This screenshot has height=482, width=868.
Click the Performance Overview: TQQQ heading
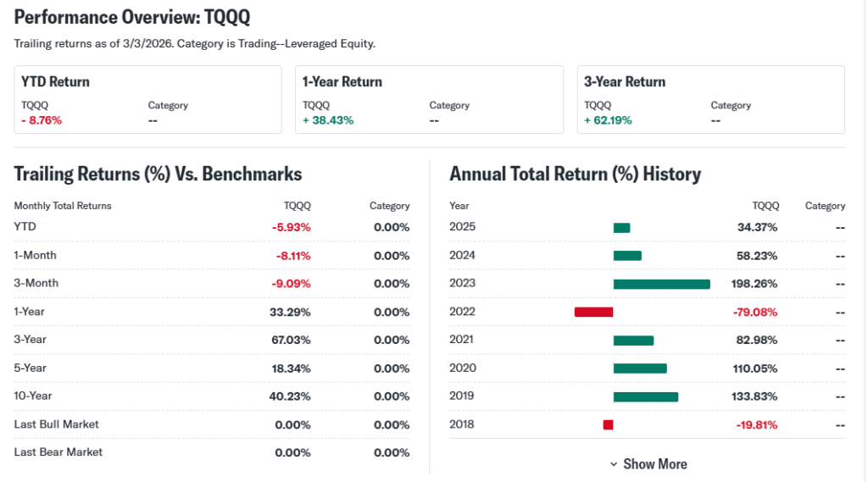[132, 18]
